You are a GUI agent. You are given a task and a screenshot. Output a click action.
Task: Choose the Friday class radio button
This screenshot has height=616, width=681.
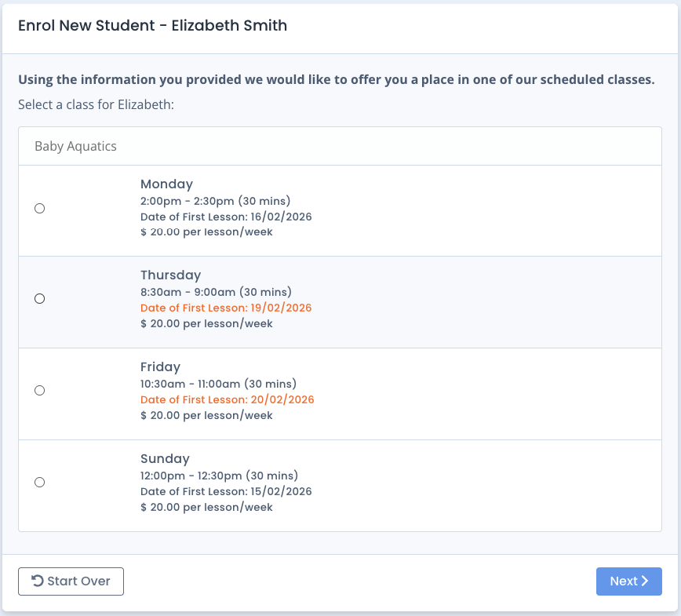coord(40,391)
